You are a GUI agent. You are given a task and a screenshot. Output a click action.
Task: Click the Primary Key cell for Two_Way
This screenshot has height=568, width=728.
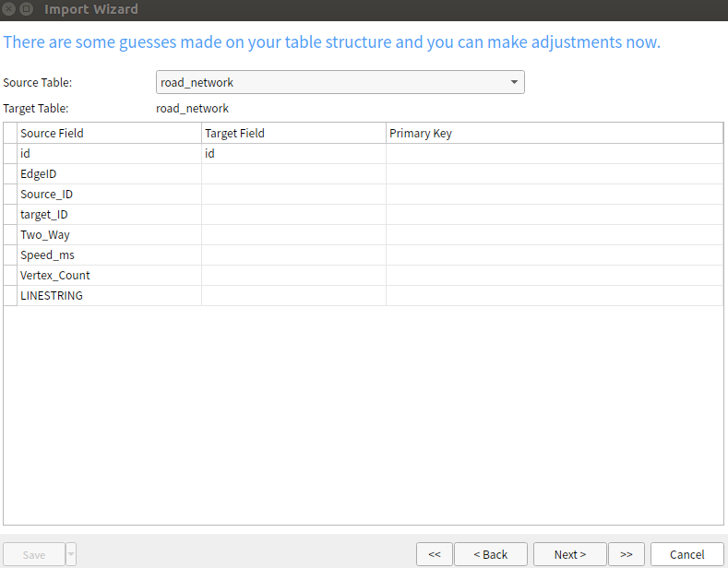pyautogui.click(x=555, y=235)
